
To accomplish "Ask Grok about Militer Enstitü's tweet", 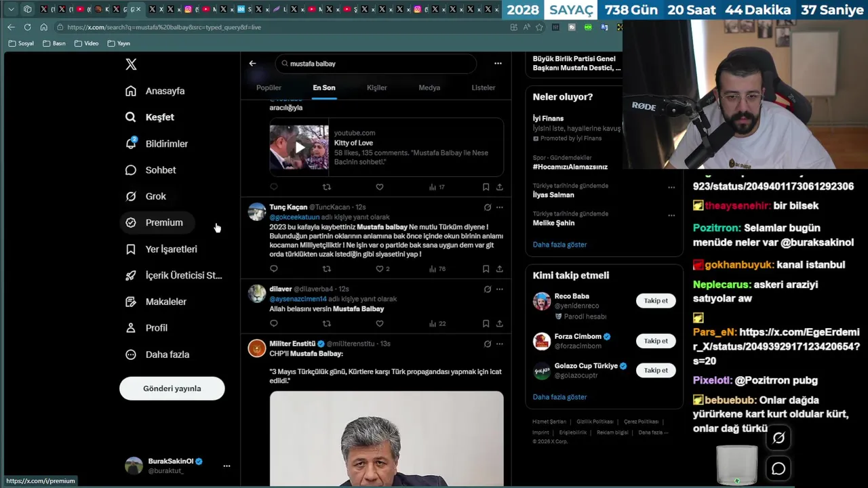I will click(x=487, y=344).
